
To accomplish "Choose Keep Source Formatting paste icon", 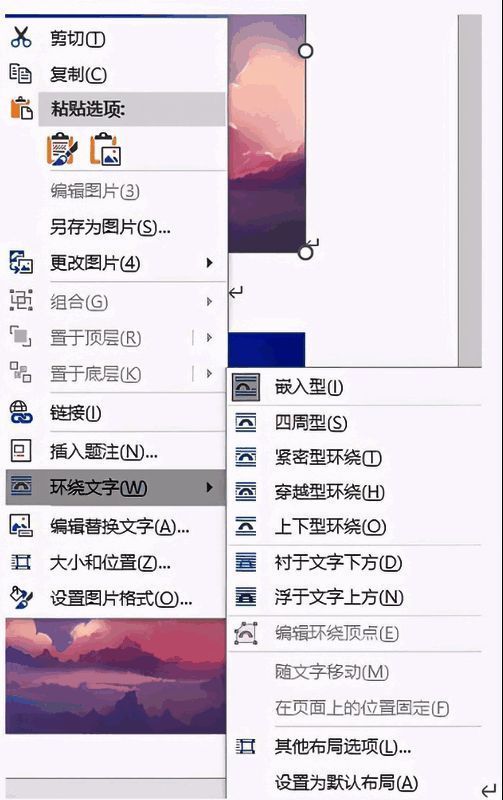I will 62,149.
